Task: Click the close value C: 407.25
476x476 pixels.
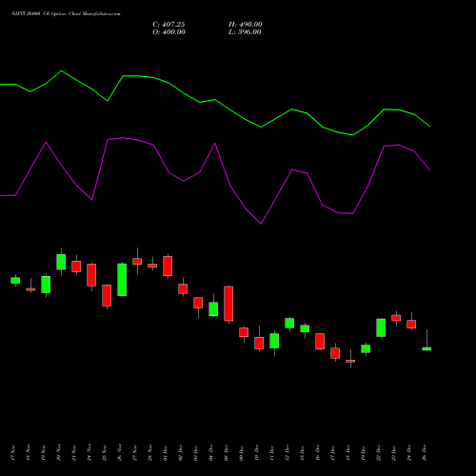Action: point(169,25)
